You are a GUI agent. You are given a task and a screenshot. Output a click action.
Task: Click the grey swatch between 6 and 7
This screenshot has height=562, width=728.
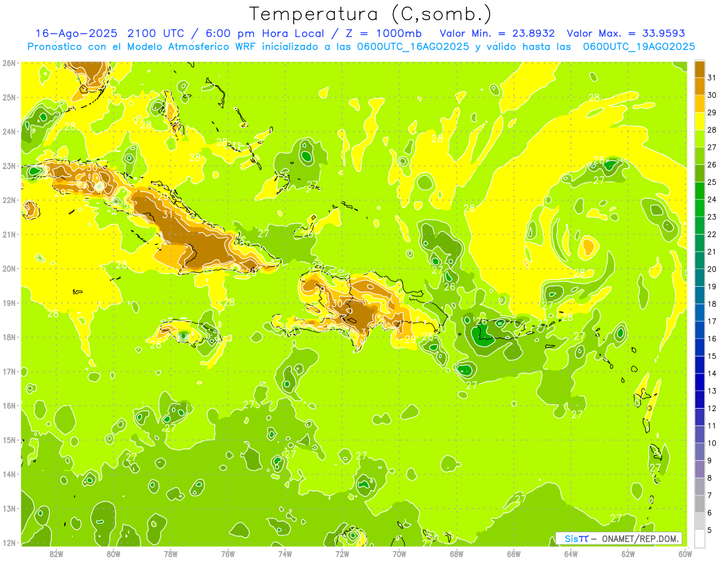click(x=699, y=504)
